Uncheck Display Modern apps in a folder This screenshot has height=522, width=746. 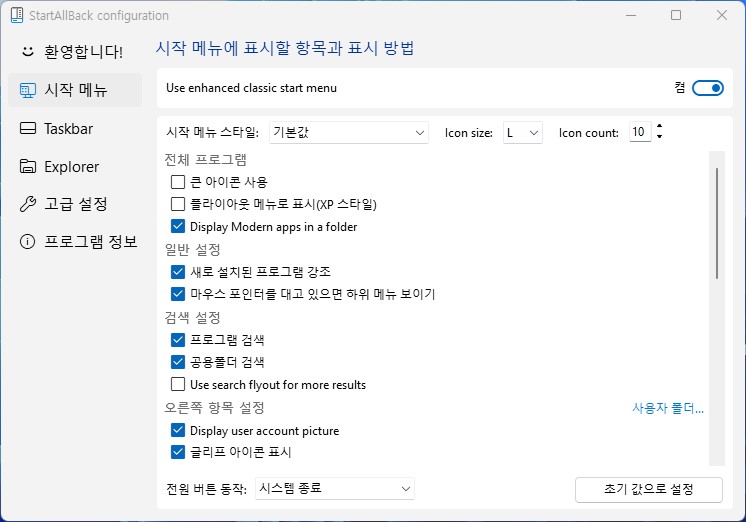click(x=177, y=227)
